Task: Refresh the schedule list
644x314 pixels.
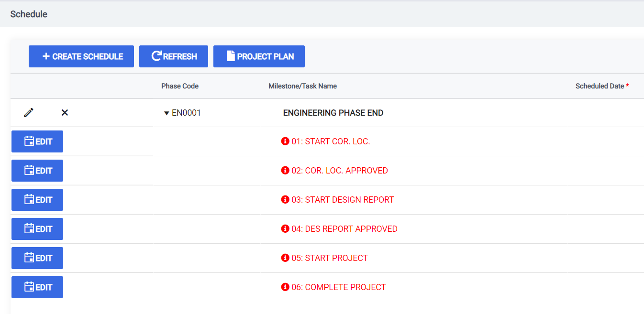Action: coord(174,56)
